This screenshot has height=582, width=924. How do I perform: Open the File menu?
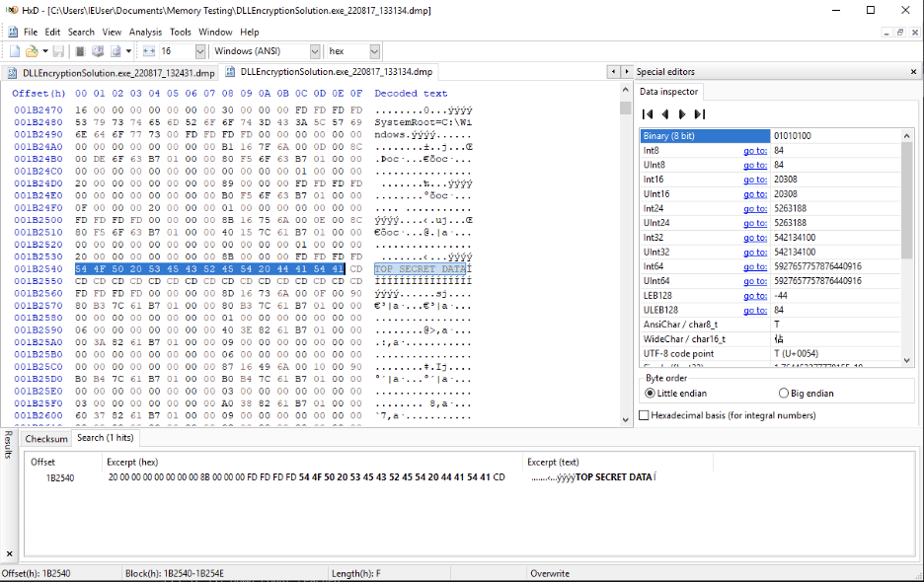coord(31,32)
